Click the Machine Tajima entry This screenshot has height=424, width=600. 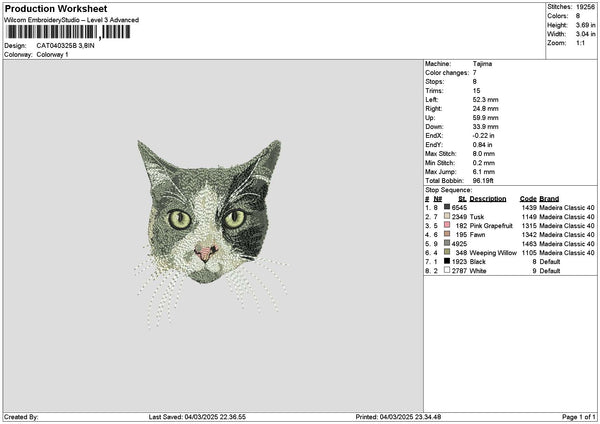(x=458, y=64)
